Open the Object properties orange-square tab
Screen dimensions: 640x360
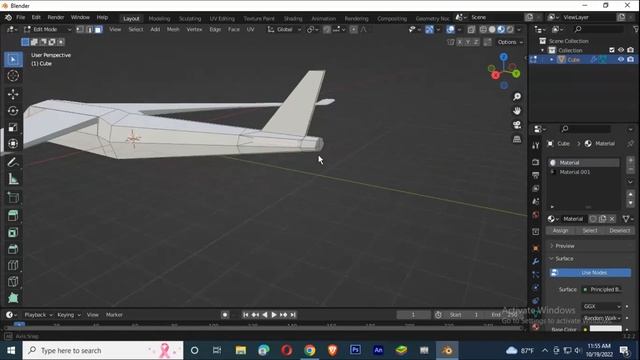[x=536, y=248]
